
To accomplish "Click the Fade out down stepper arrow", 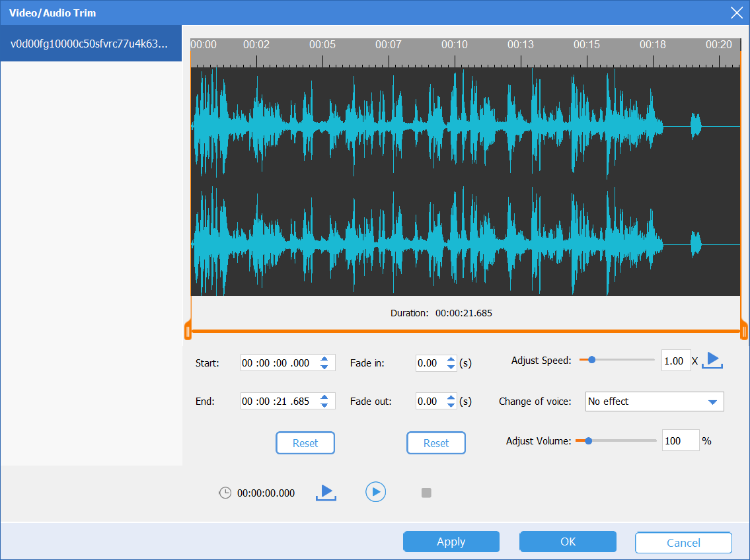I will point(451,404).
